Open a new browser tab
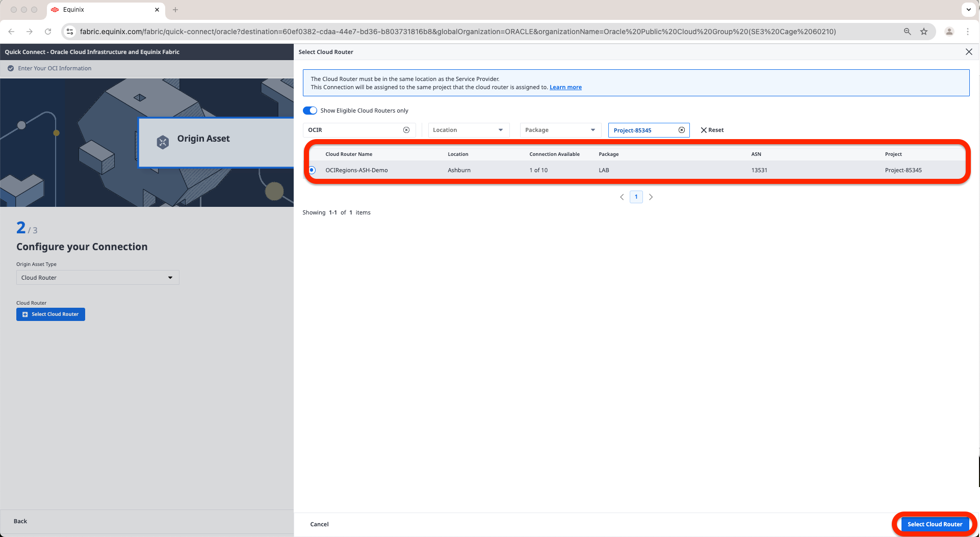This screenshot has width=980, height=537. tap(175, 10)
